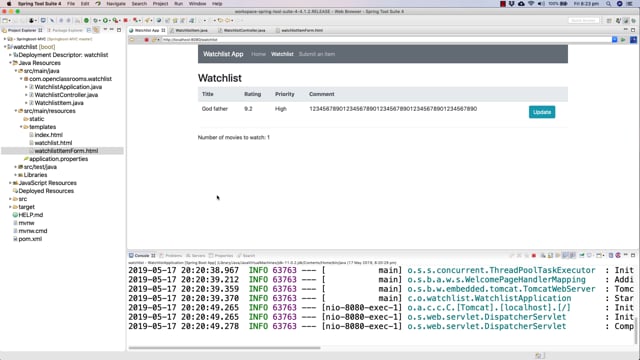Click the Collapse All icon in Project Explorer
Screen dimensions: 640x360
coord(89,30)
